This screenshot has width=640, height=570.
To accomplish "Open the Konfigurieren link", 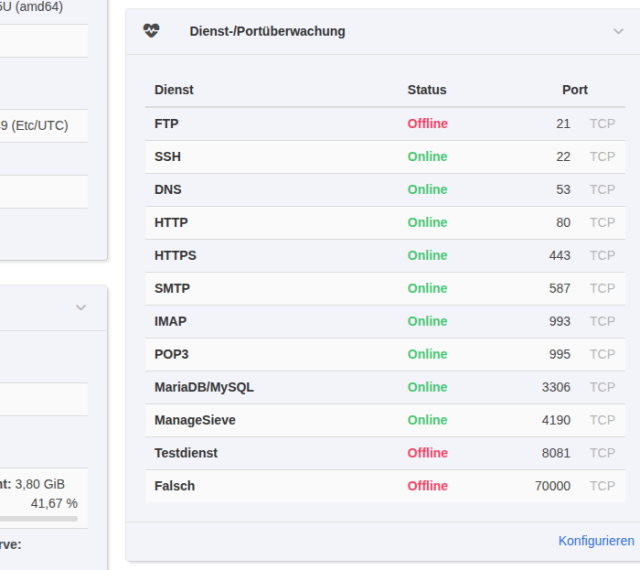I will tap(596, 541).
